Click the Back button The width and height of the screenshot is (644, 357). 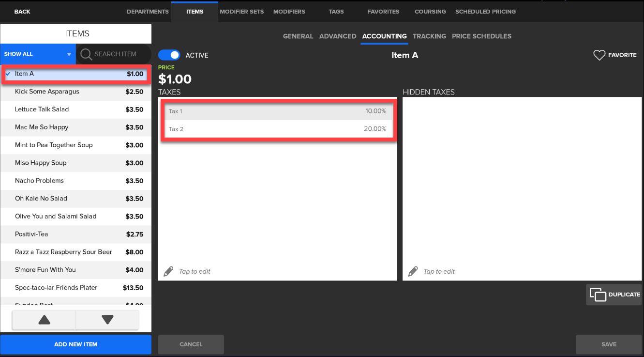(22, 12)
